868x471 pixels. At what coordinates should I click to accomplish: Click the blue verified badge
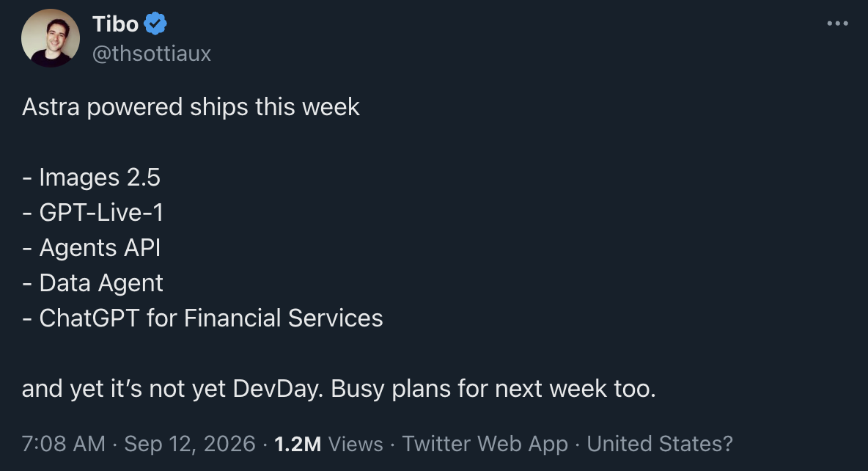pos(155,23)
